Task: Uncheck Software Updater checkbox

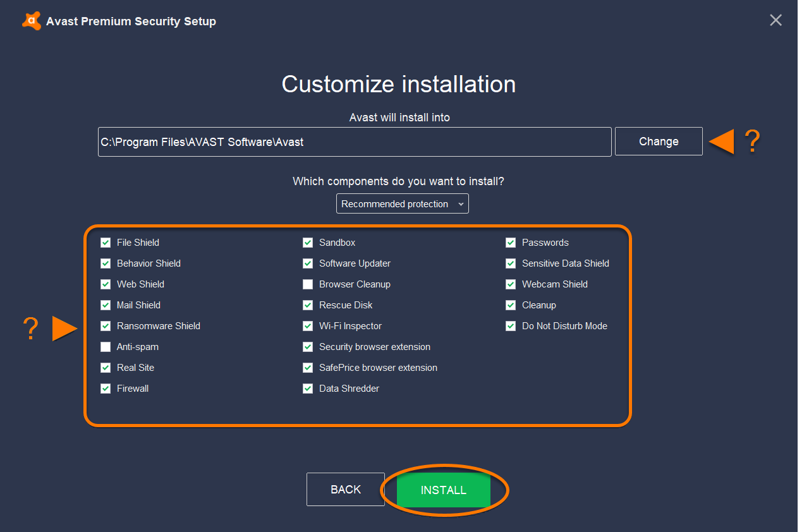Action: [x=308, y=263]
